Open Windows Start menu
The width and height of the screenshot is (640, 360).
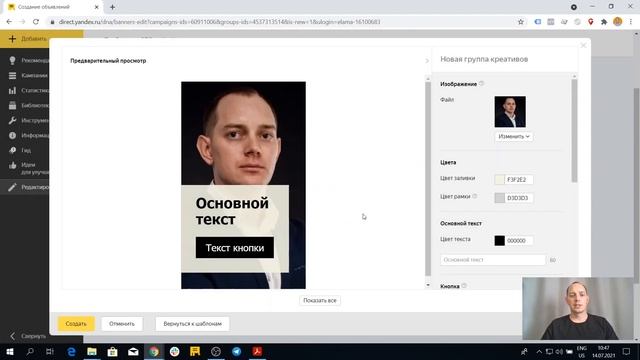(x=9, y=351)
